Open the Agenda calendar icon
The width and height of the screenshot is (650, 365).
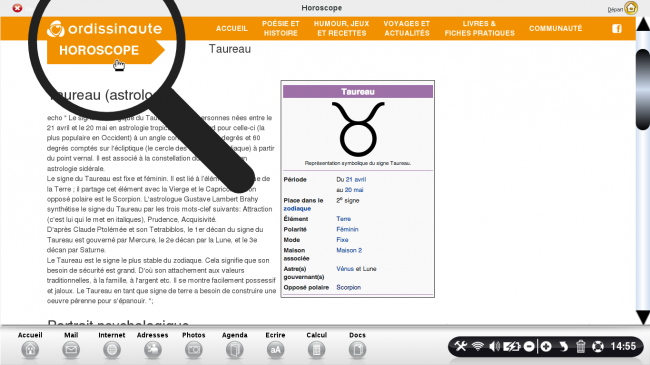pyautogui.click(x=235, y=350)
